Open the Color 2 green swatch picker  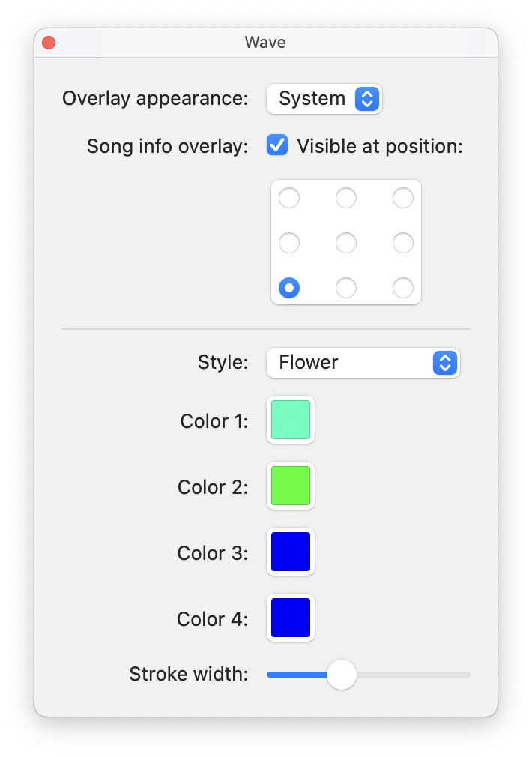290,486
